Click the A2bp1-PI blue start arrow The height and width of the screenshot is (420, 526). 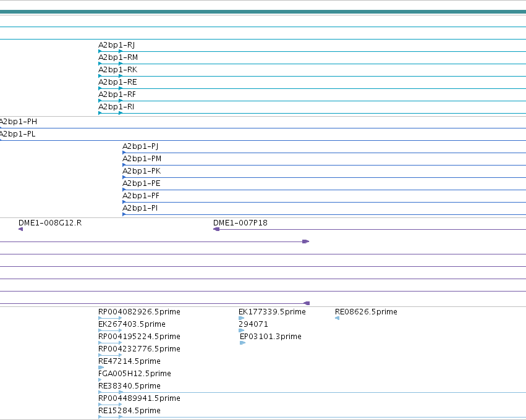coord(124,214)
